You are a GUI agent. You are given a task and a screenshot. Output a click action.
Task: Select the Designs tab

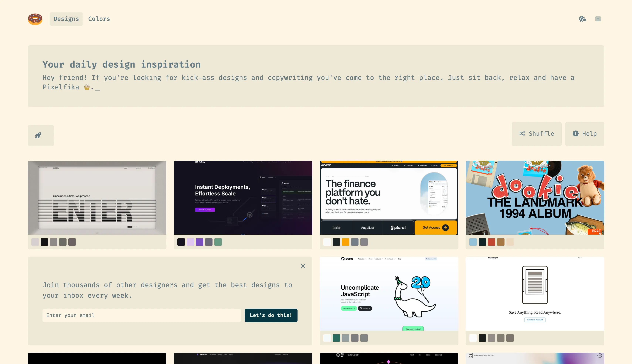point(66,19)
